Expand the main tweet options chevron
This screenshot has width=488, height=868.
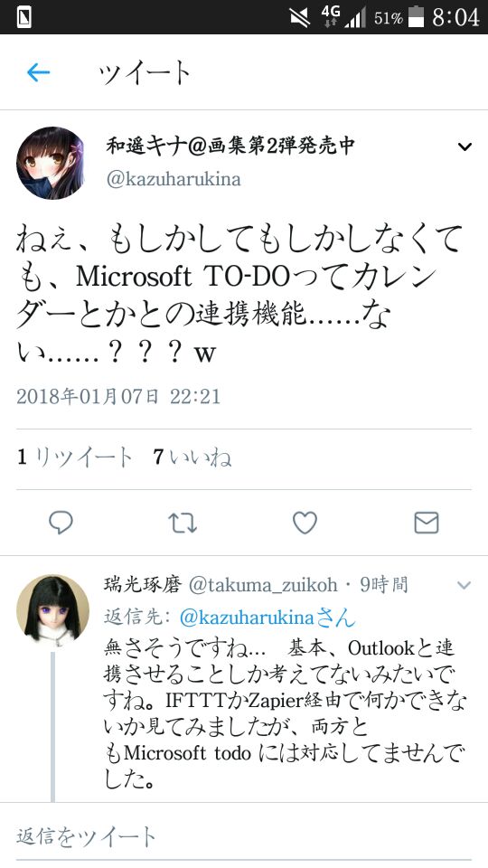[x=465, y=146]
